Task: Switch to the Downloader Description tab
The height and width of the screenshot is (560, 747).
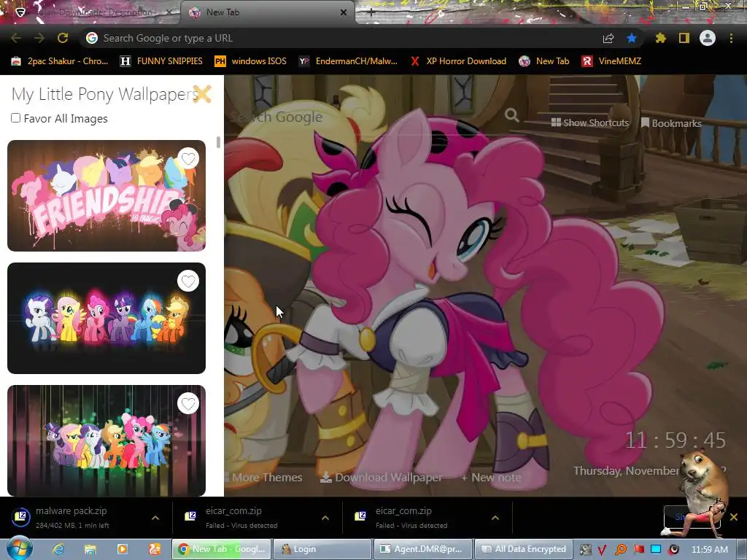Action: 93,12
